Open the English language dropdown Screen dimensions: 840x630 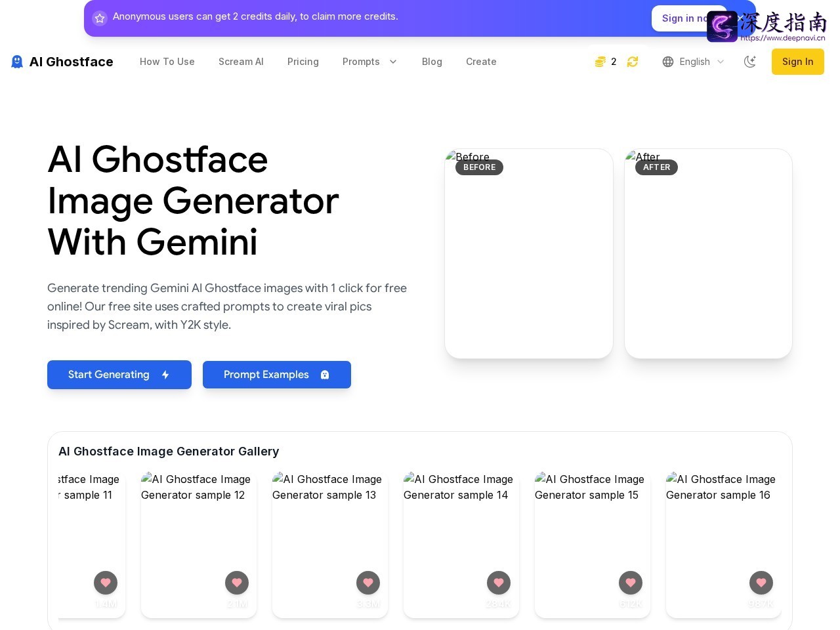[x=694, y=62]
